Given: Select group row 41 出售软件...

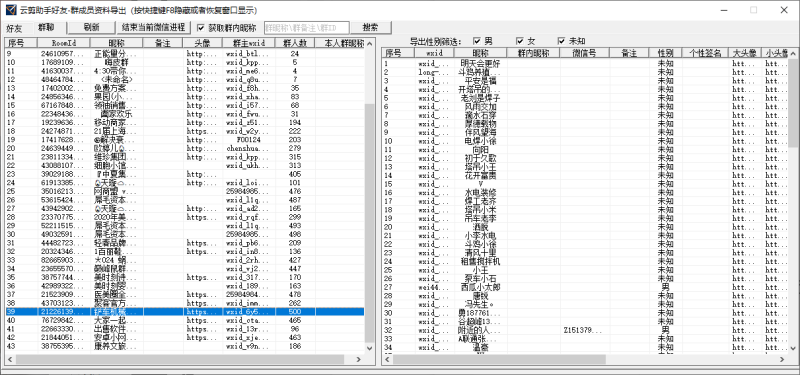Looking at the screenshot, I should coord(185,329).
